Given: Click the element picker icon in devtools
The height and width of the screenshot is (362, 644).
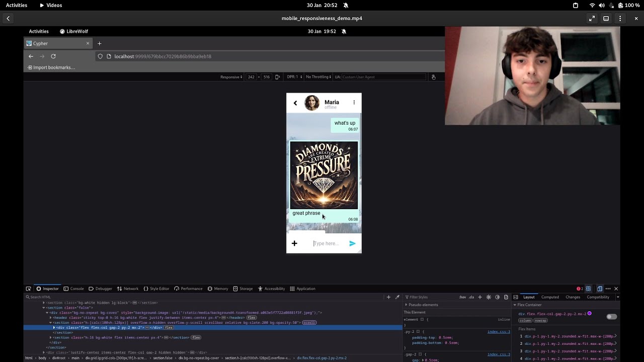Looking at the screenshot, I should (29, 289).
